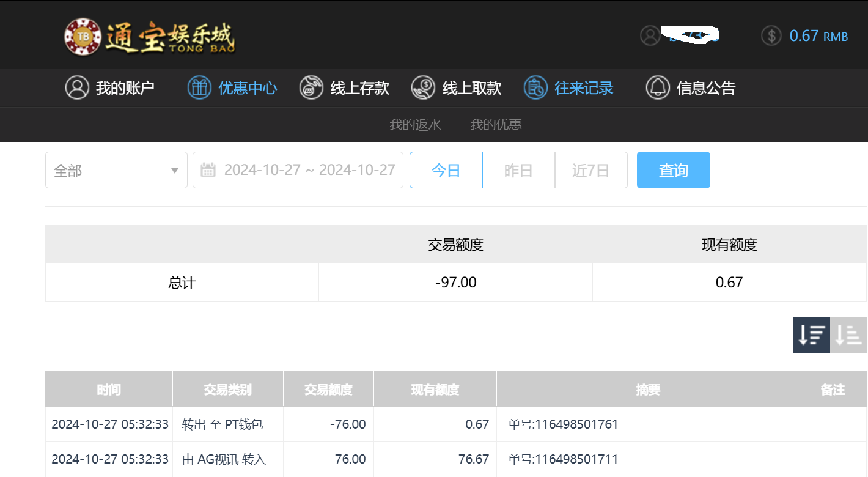Toggle descending sort order button
Viewport: 868px width, 477px height.
(811, 335)
